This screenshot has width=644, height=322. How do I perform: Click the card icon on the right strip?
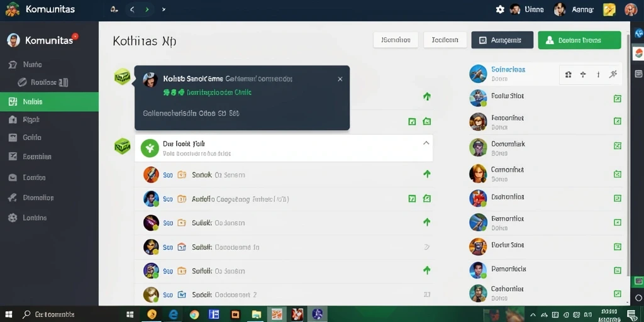click(639, 74)
